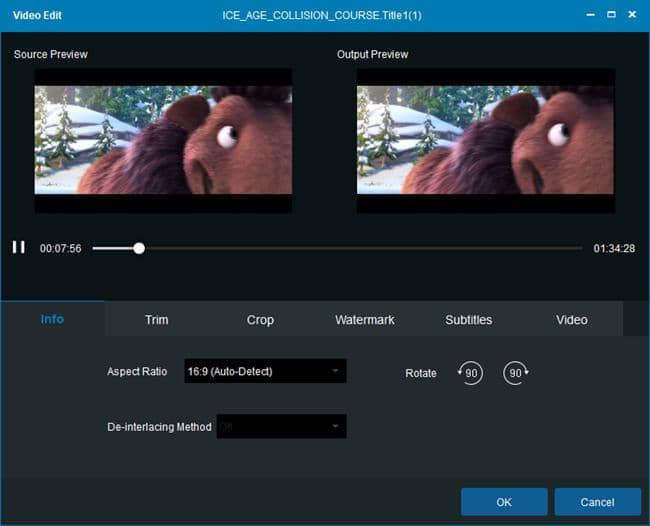This screenshot has width=650, height=526.
Task: Confirm edits with the OK button
Action: (x=504, y=502)
